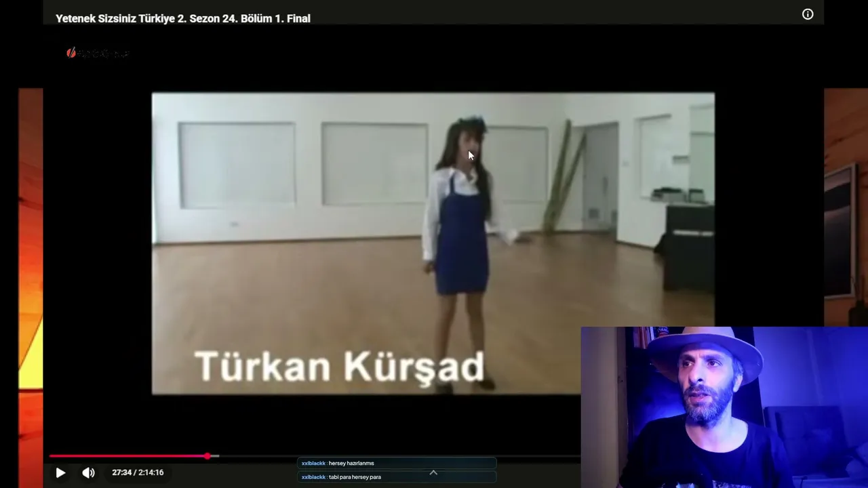Click the title 'Yetenek Sizsiniz Türkiye 2. Sezon 24. Bölüm 1. Final'

coord(183,18)
